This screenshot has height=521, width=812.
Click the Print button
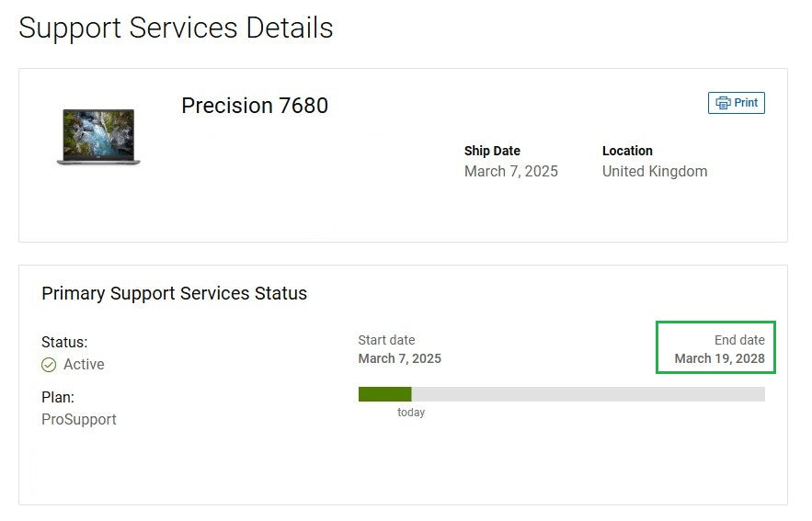coord(736,102)
